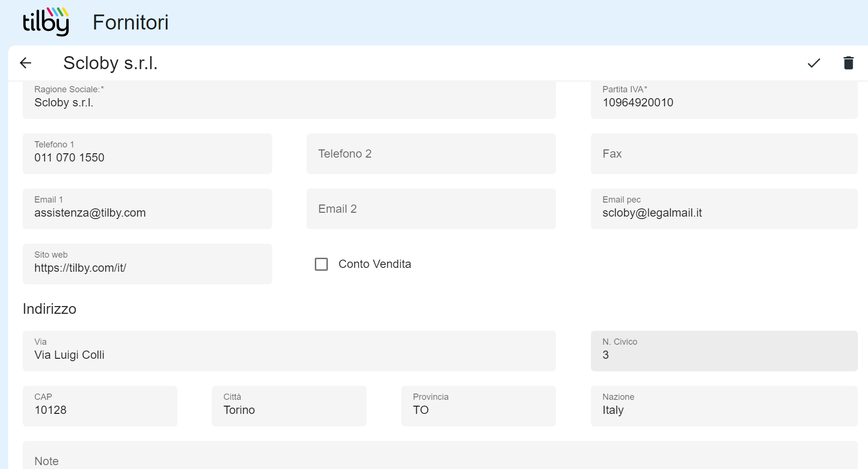Enable the Conto Vendita checkbox
The image size is (868, 469).
pyautogui.click(x=321, y=264)
